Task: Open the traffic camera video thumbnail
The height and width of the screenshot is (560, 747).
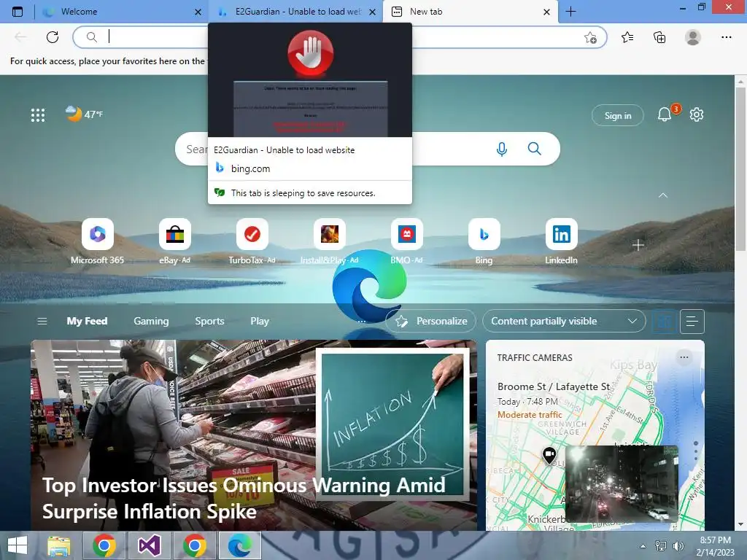Action: coord(621,483)
